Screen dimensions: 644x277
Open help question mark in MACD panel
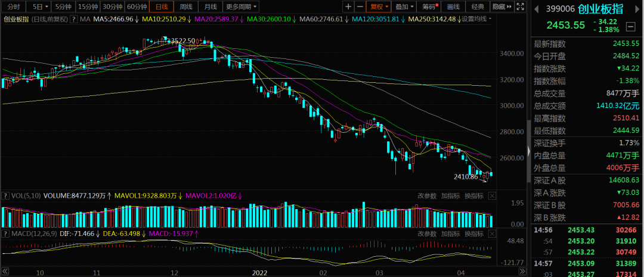5,234
